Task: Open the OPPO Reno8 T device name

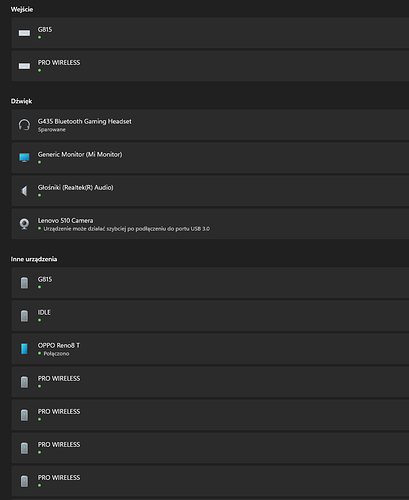Action: pos(59,345)
